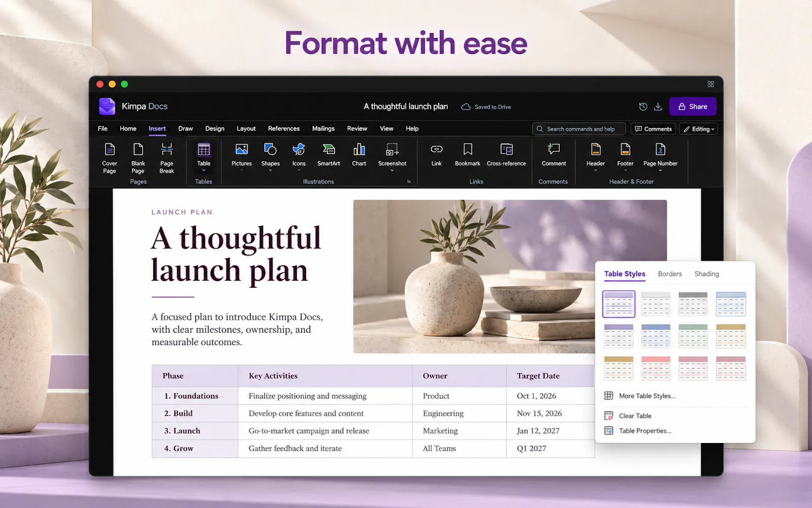Open version history clock icon
The height and width of the screenshot is (508, 812).
click(x=643, y=107)
